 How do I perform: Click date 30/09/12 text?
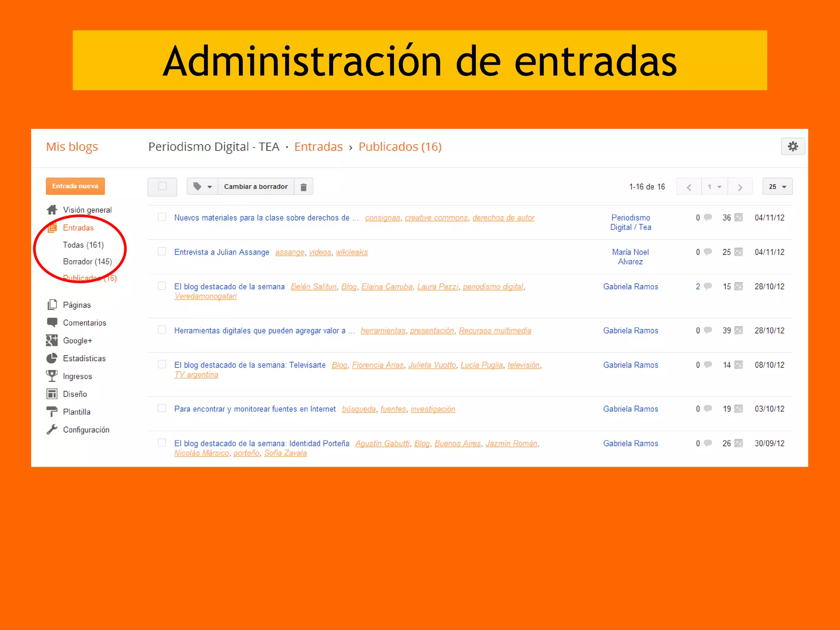(x=769, y=443)
